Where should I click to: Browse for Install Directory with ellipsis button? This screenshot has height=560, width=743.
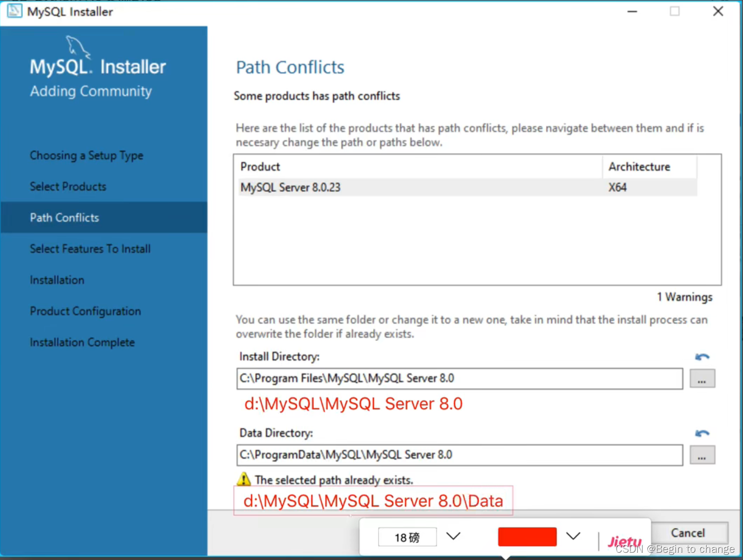(702, 379)
